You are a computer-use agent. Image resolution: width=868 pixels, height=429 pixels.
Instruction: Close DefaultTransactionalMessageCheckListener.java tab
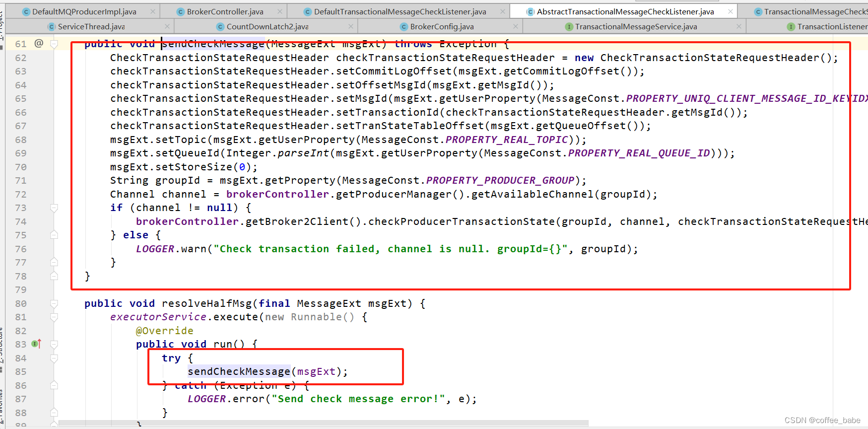point(503,11)
